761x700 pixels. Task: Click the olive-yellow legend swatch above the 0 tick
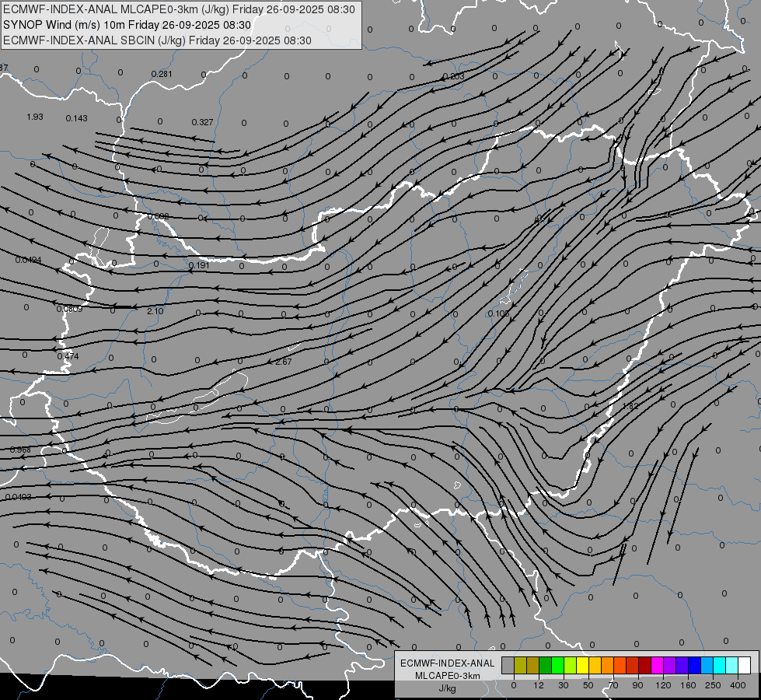[x=520, y=665]
